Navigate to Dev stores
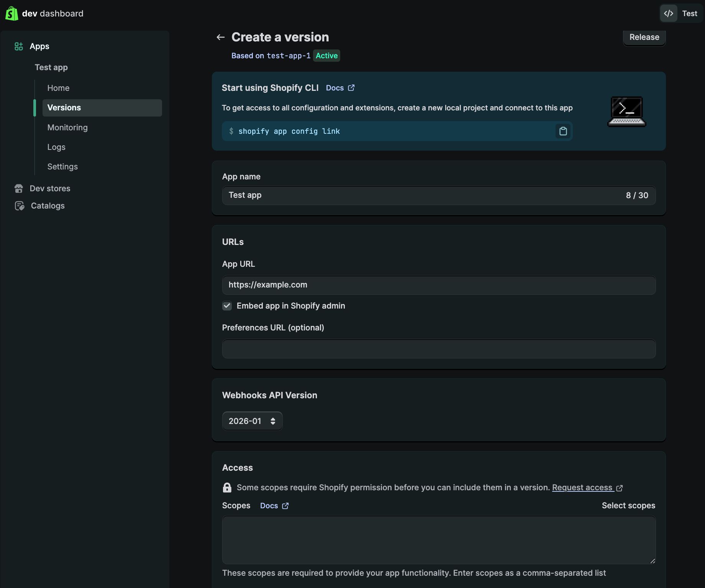The height and width of the screenshot is (588, 705). pyautogui.click(x=50, y=189)
